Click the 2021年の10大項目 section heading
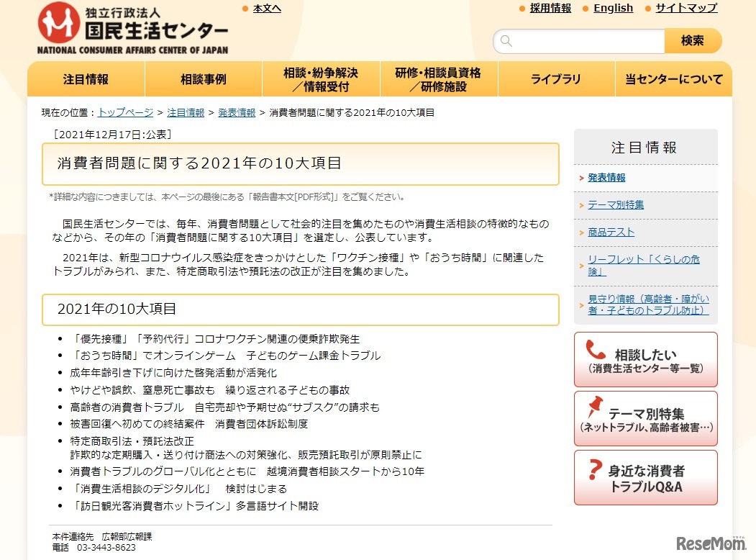This screenshot has height=560, width=756. pos(117,309)
